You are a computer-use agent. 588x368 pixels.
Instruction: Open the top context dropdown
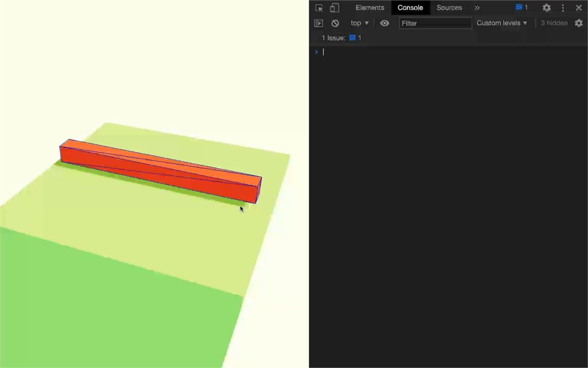(359, 23)
